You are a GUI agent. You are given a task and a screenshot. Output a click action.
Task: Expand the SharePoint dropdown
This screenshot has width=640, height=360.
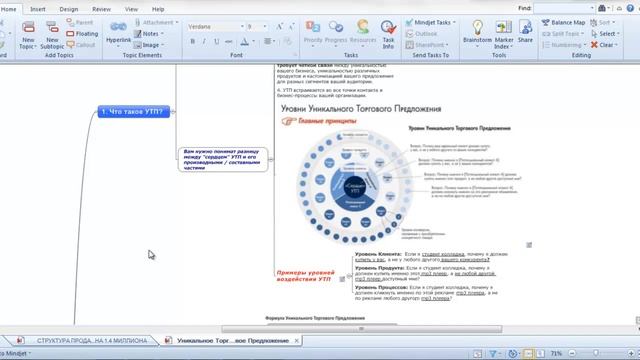point(447,45)
